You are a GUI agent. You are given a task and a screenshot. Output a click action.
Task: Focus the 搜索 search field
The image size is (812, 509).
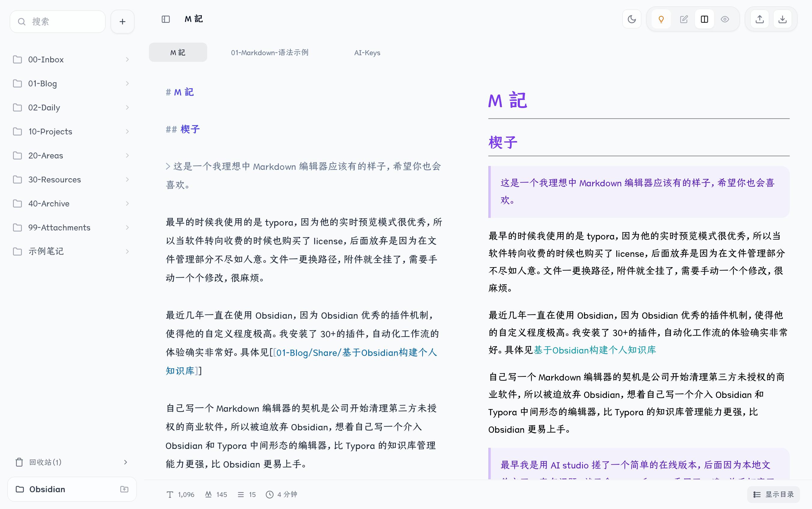click(58, 22)
